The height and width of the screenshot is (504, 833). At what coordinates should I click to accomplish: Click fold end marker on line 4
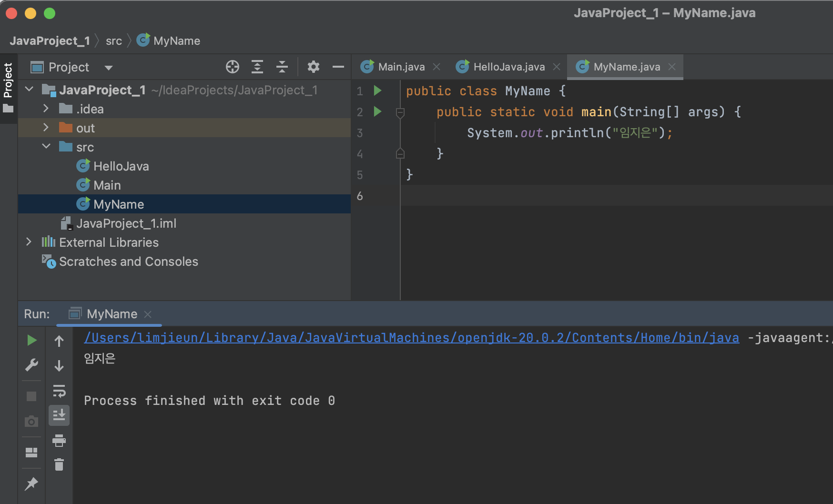tap(400, 153)
